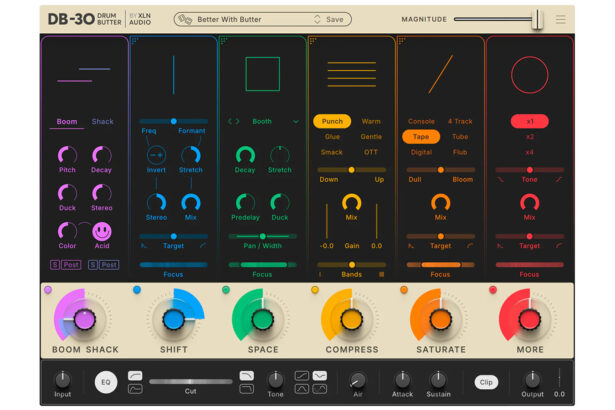The height and width of the screenshot is (410, 615).
Task: Toggle the Boom S solo button
Action: pyautogui.click(x=55, y=265)
